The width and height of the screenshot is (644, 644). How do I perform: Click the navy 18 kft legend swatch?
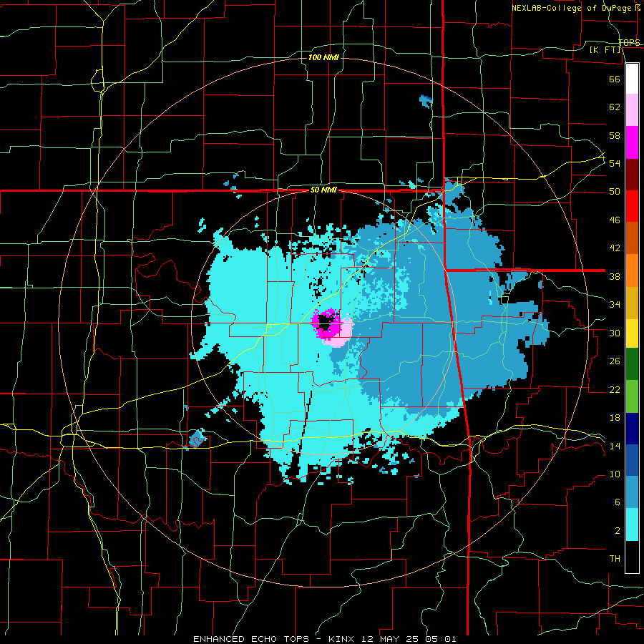pyautogui.click(x=632, y=429)
